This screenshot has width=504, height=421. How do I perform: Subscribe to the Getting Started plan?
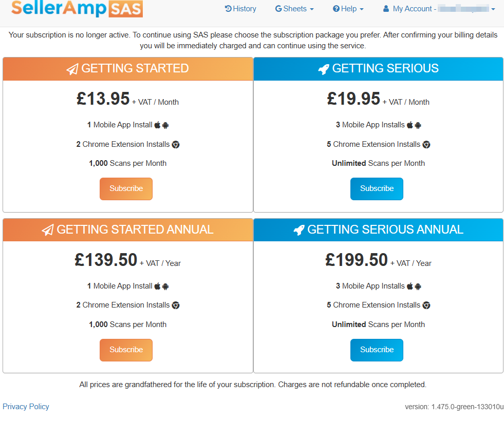coord(126,188)
